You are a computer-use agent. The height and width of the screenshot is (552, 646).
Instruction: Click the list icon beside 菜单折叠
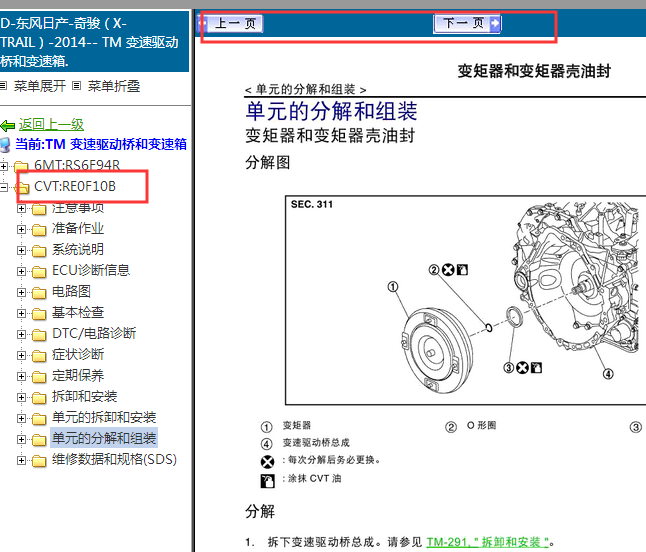tap(76, 86)
